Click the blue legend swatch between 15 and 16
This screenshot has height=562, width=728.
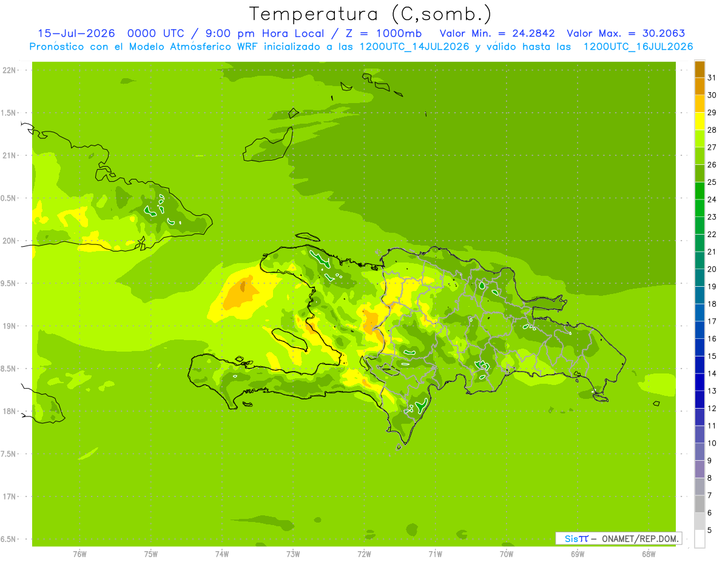pos(699,347)
